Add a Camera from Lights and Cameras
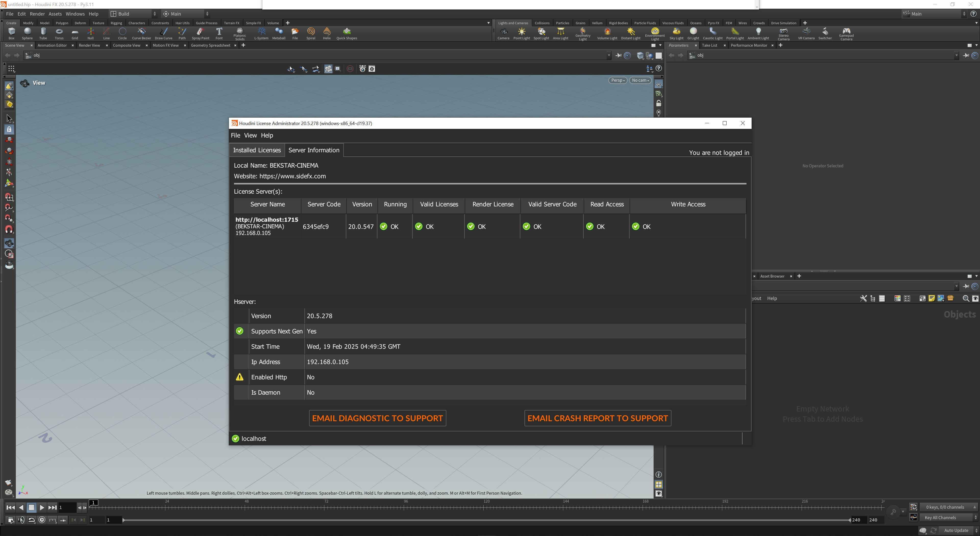Screen dimensions: 980x536 coord(503,33)
